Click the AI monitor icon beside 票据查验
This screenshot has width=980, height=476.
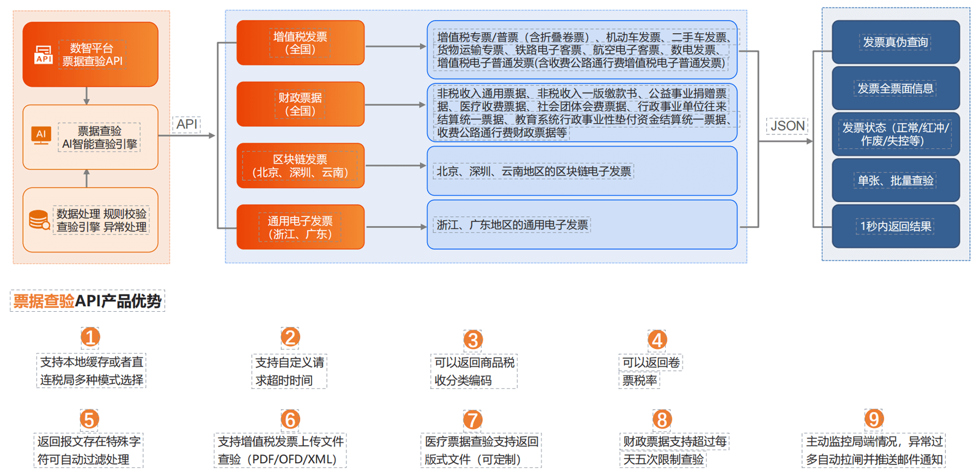point(41,135)
